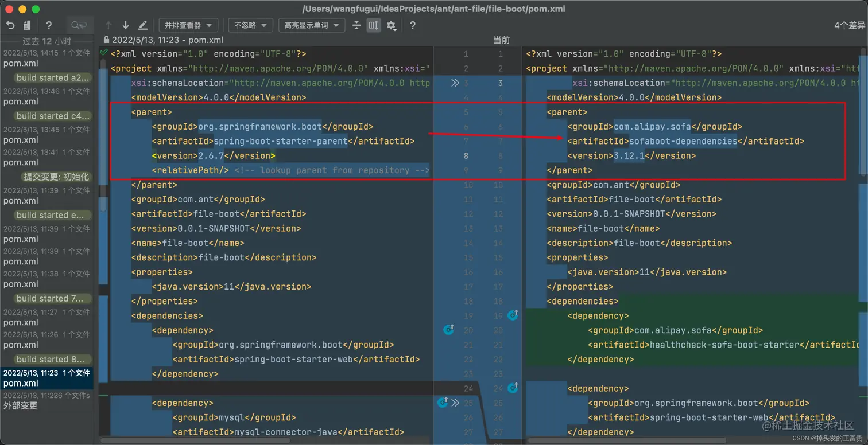
Task: Click 'healthcheck-sofa-boot-starter' in the right pane
Action: point(724,345)
